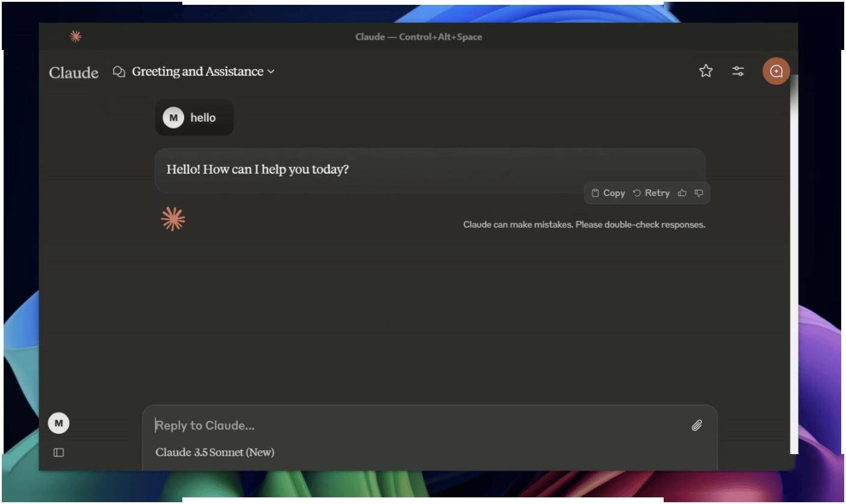Screen dimensions: 846x504
Task: Start a new chat with orange button
Action: click(x=776, y=71)
